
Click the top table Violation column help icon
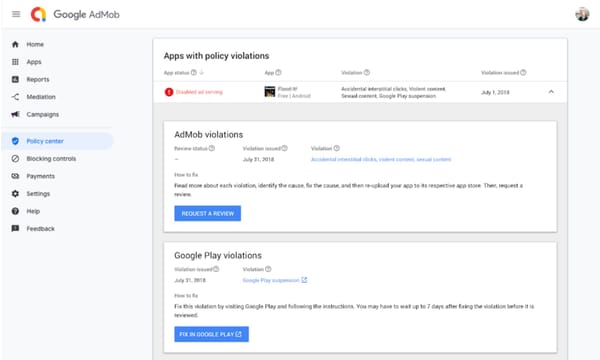pyautogui.click(x=367, y=73)
